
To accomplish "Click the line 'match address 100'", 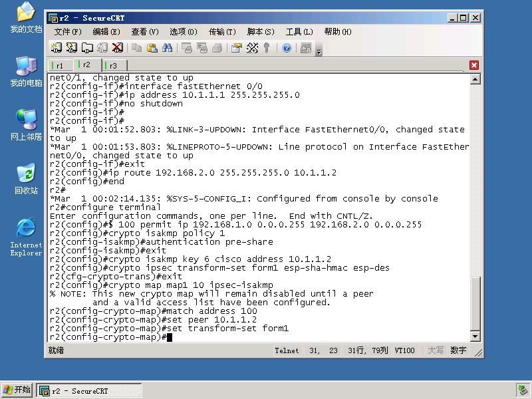I will [154, 311].
